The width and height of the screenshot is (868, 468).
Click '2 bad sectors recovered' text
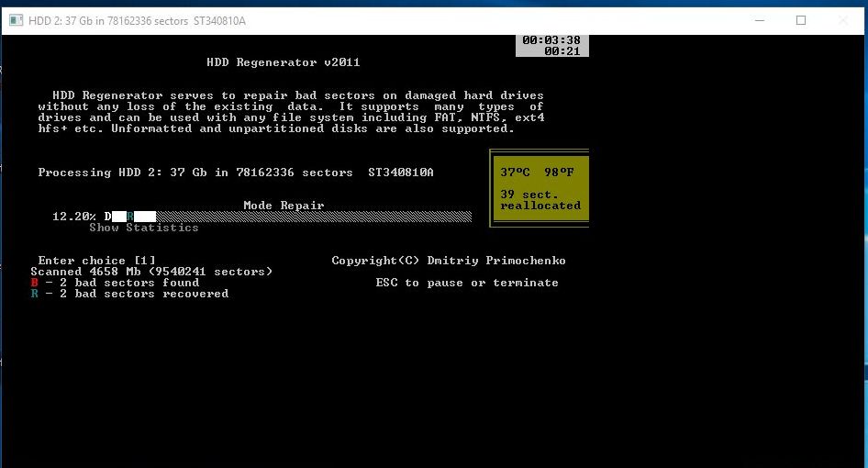(144, 294)
